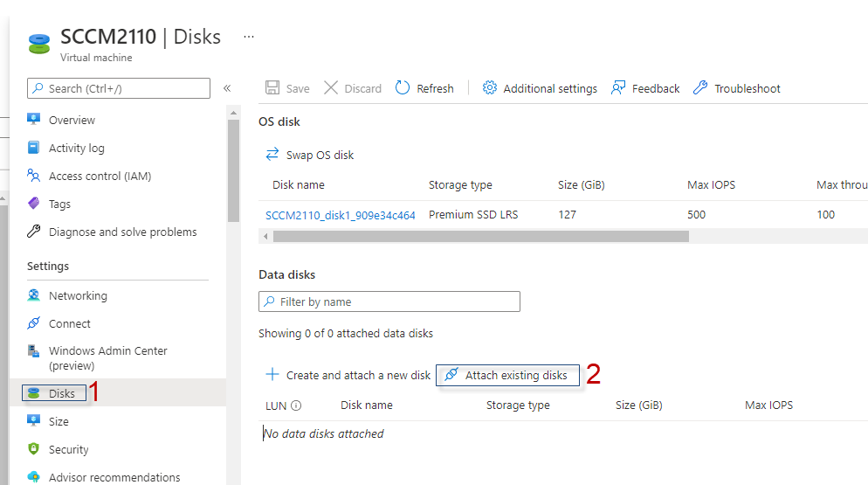Click the purple Tags icon
This screenshot has width=868, height=485.
pyautogui.click(x=34, y=204)
